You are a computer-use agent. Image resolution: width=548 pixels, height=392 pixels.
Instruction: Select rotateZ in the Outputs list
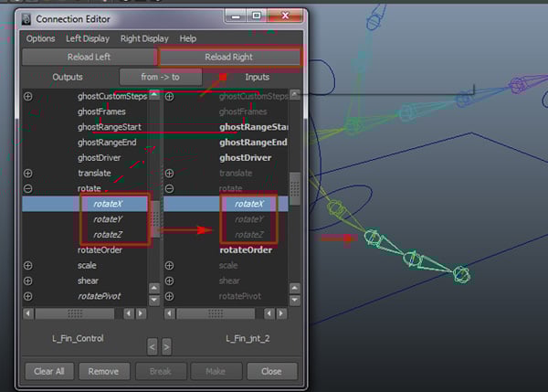click(108, 235)
